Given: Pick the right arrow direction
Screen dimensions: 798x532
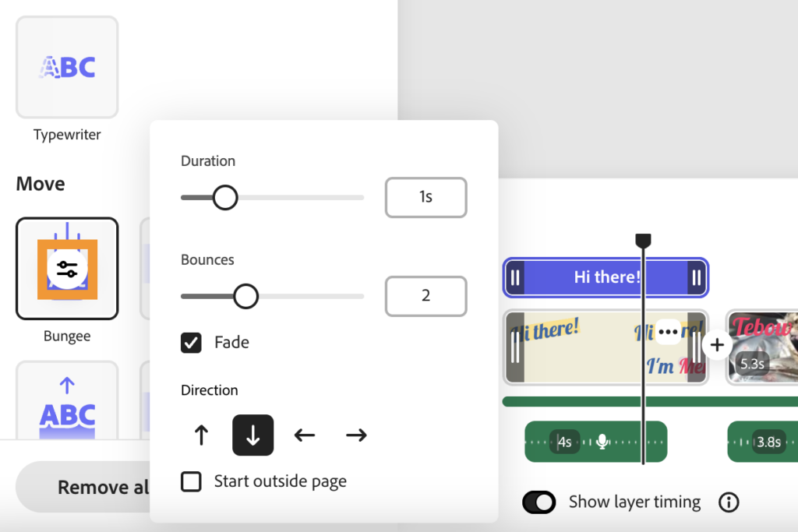Looking at the screenshot, I should click(x=356, y=435).
